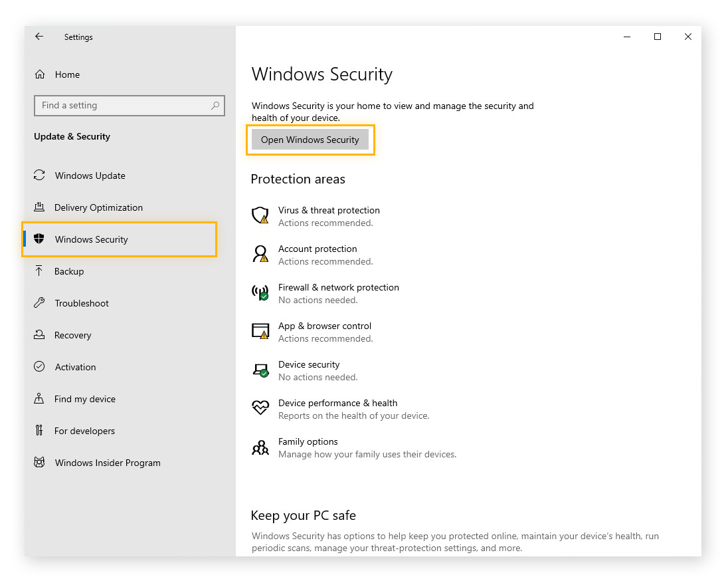Click the Windows Insider Program cat icon

click(x=39, y=462)
